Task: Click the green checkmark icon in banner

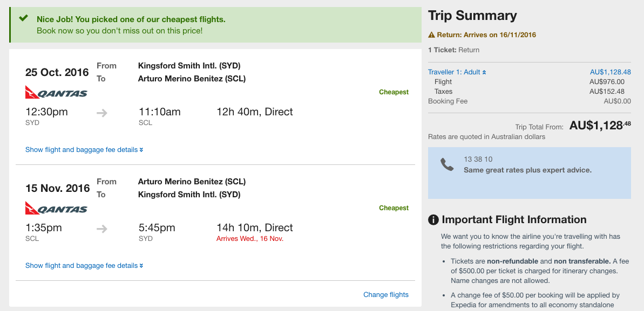Action: click(24, 18)
